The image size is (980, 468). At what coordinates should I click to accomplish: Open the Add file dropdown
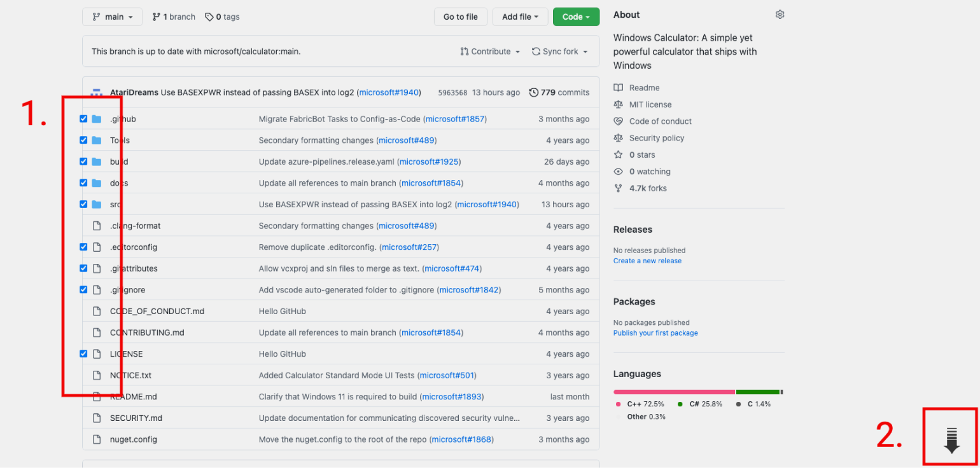coord(521,17)
